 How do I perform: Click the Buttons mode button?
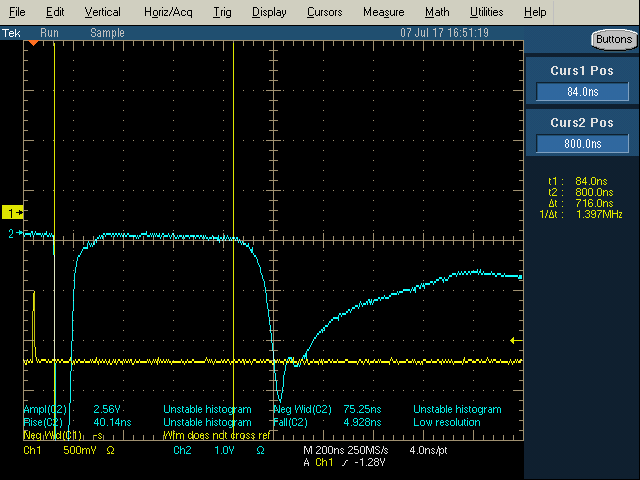click(614, 40)
